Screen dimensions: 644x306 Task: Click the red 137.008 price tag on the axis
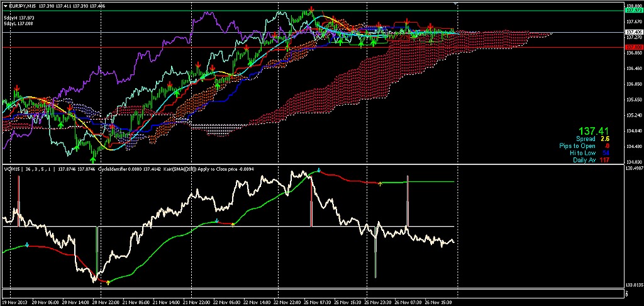pos(633,47)
